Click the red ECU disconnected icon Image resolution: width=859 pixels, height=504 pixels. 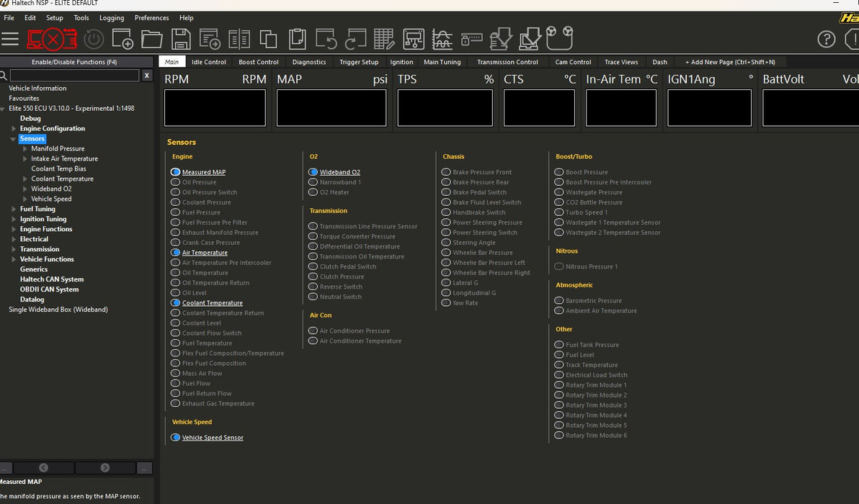click(52, 39)
